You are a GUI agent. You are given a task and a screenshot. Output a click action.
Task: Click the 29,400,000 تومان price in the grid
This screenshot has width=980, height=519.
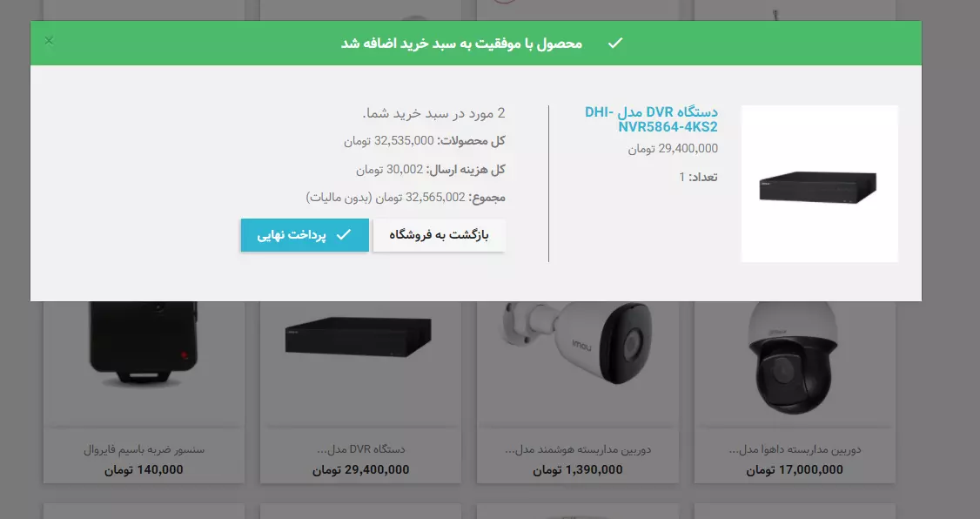[360, 469]
